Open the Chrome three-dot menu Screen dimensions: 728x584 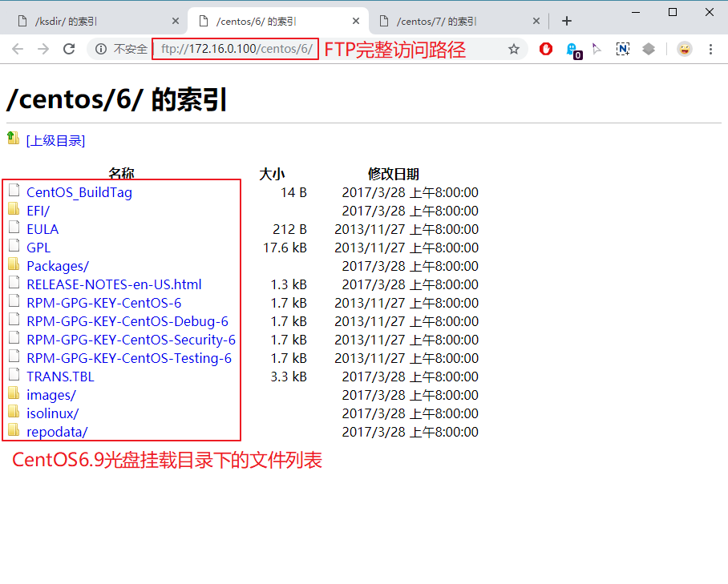coord(710,49)
